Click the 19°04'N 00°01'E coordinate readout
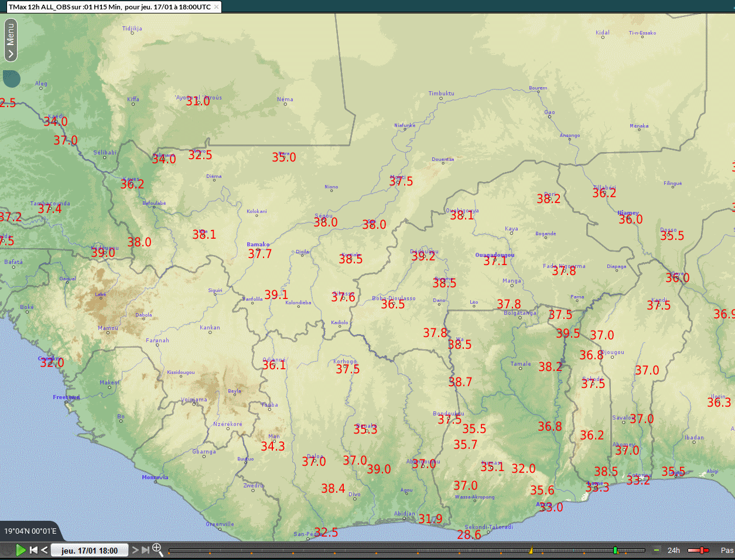Viewport: 735px width, 560px height. (30, 531)
